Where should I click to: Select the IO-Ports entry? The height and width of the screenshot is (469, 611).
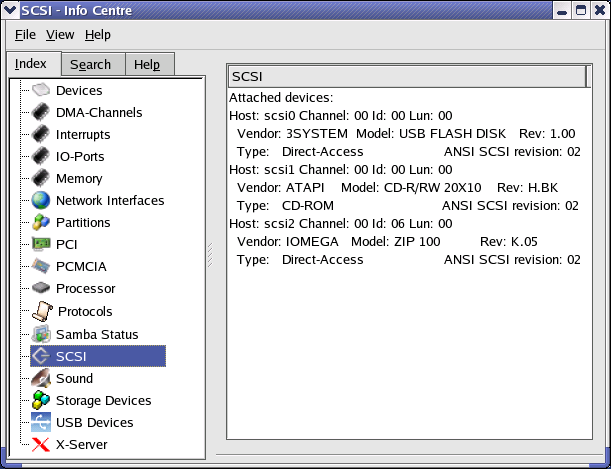click(80, 157)
